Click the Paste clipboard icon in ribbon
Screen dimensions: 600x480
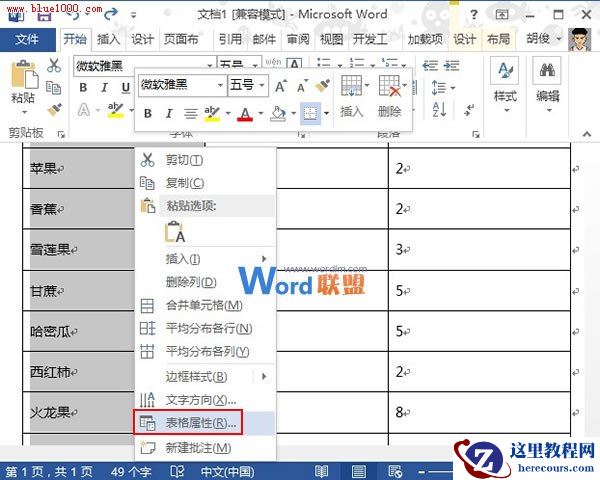[x=25, y=75]
